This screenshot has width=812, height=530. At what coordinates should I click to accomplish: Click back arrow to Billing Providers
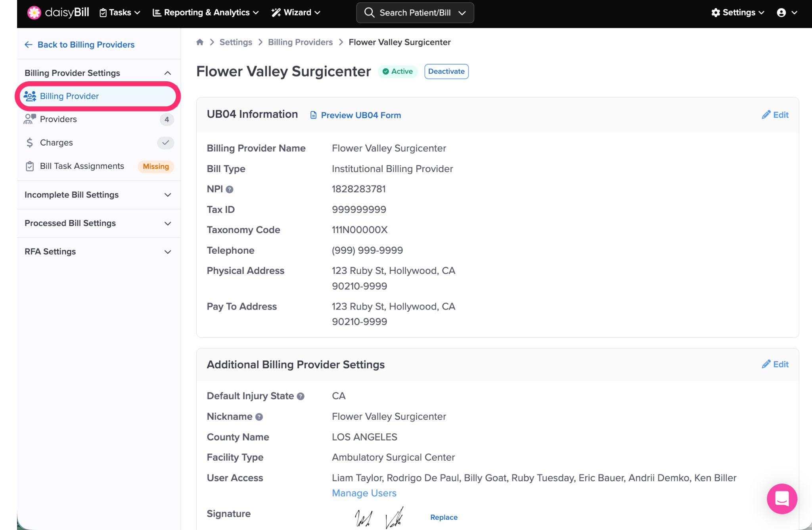click(29, 45)
